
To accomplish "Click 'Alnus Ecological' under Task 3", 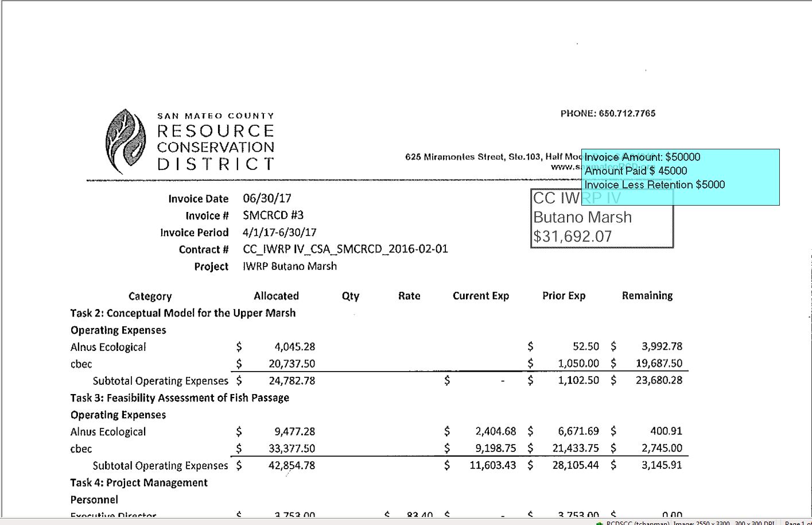I will 108,432.
